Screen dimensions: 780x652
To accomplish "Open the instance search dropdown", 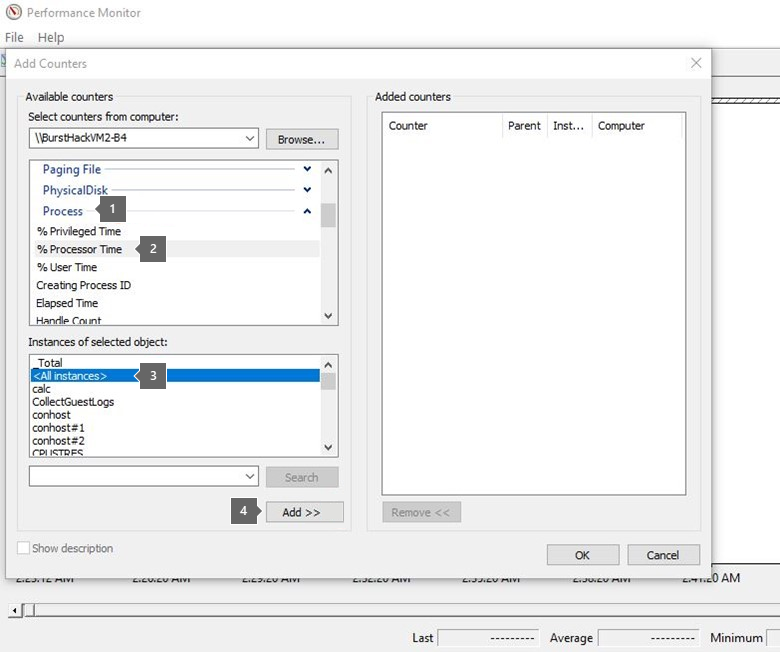I will 249,477.
